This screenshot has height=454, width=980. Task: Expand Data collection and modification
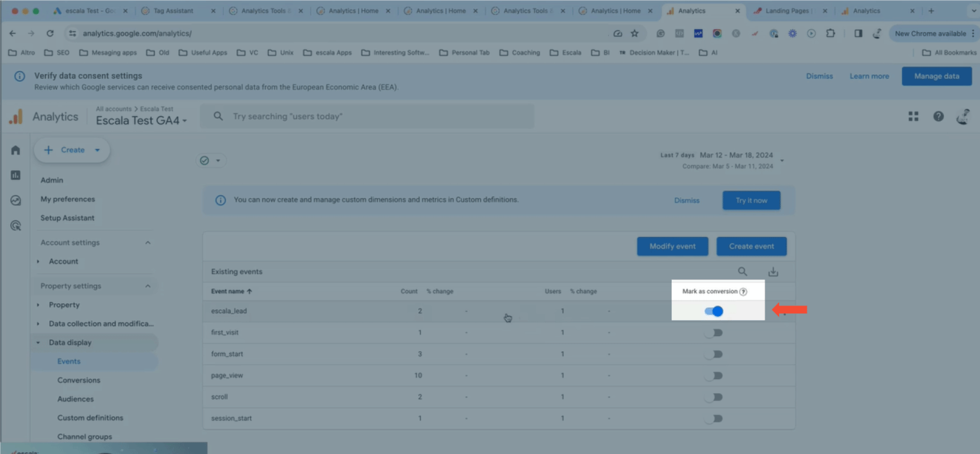(x=38, y=324)
